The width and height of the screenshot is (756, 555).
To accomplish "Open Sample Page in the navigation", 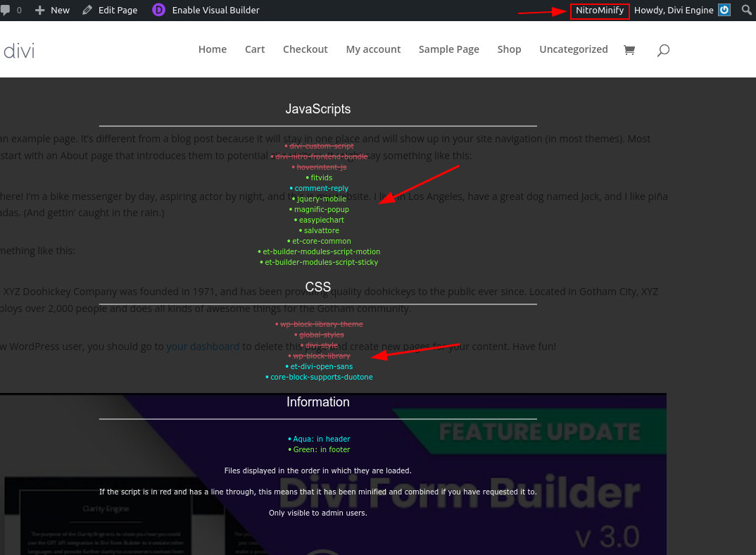I will coord(448,49).
